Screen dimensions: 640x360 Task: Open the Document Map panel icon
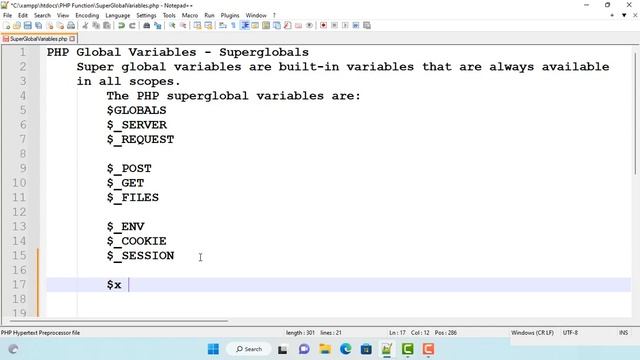click(266, 25)
